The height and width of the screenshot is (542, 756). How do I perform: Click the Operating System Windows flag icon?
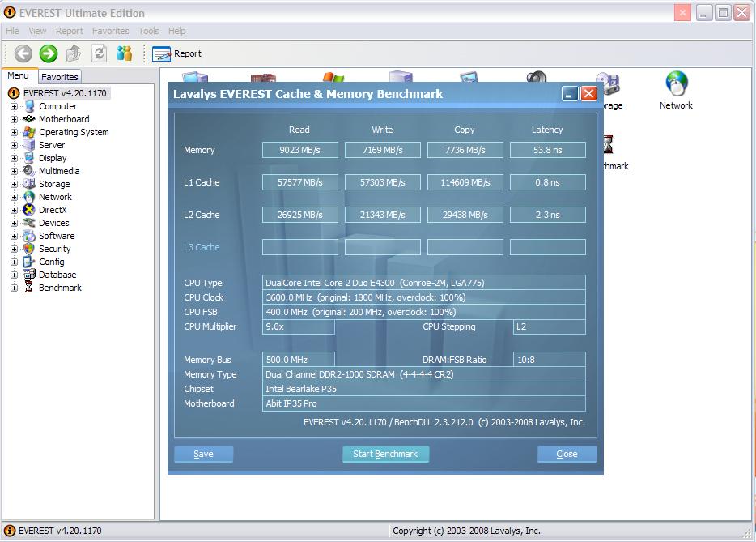click(x=29, y=132)
